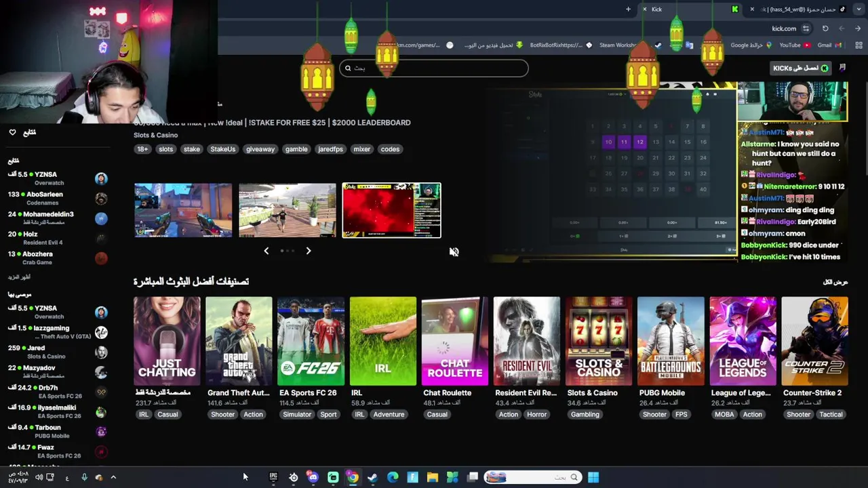Open site information icon beside kick.com address
This screenshot has width=868, height=488.
806,28
